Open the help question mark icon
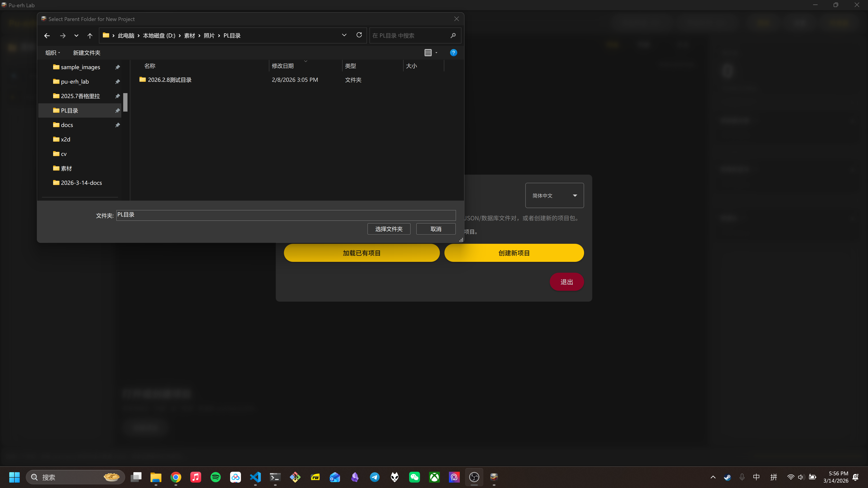The image size is (868, 488). (x=453, y=53)
